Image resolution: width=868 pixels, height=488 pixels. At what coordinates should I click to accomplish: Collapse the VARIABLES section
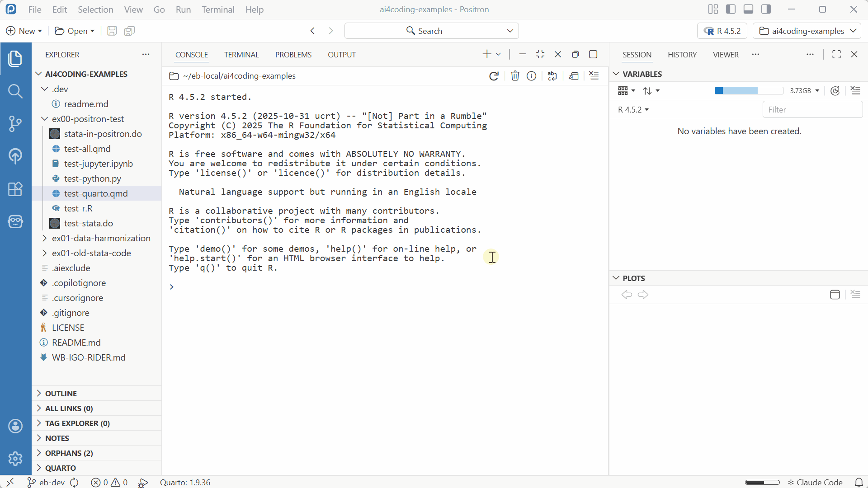pyautogui.click(x=616, y=74)
